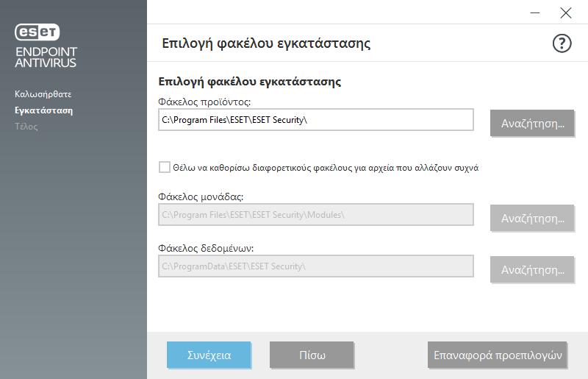
Task: Open the help question mark icon
Action: [x=562, y=43]
